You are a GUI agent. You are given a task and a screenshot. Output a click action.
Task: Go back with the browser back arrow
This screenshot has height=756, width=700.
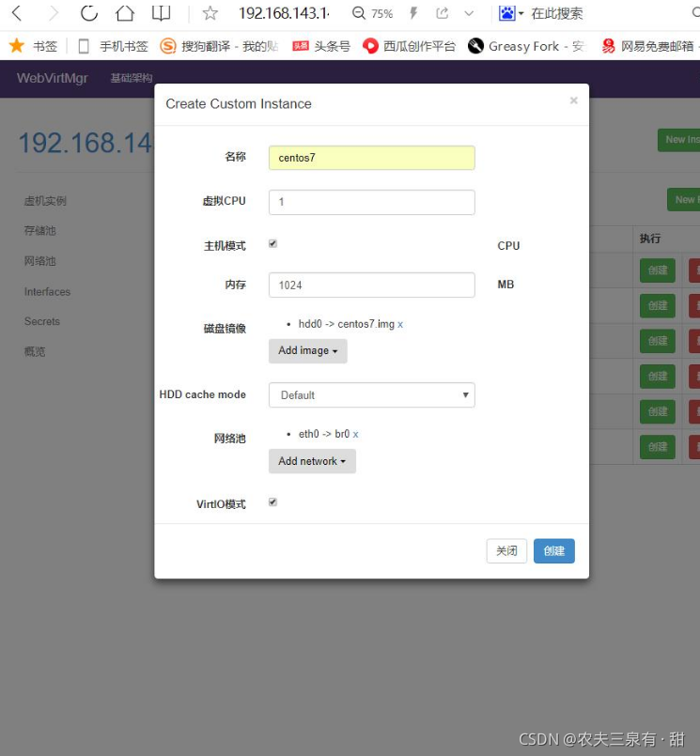(17, 13)
